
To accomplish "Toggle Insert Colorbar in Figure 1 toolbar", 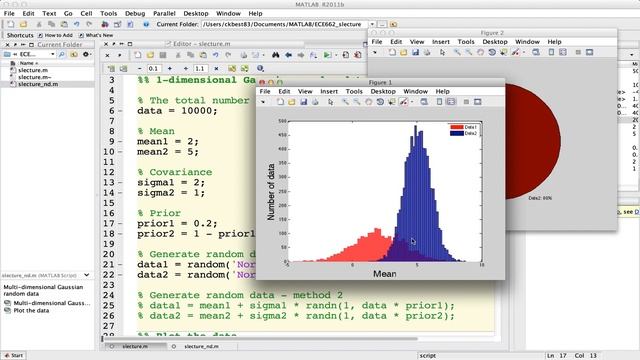I will click(439, 102).
